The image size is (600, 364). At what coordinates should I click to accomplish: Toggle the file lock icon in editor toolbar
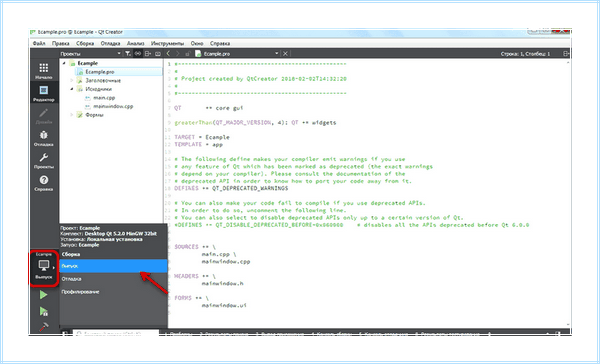coord(188,54)
